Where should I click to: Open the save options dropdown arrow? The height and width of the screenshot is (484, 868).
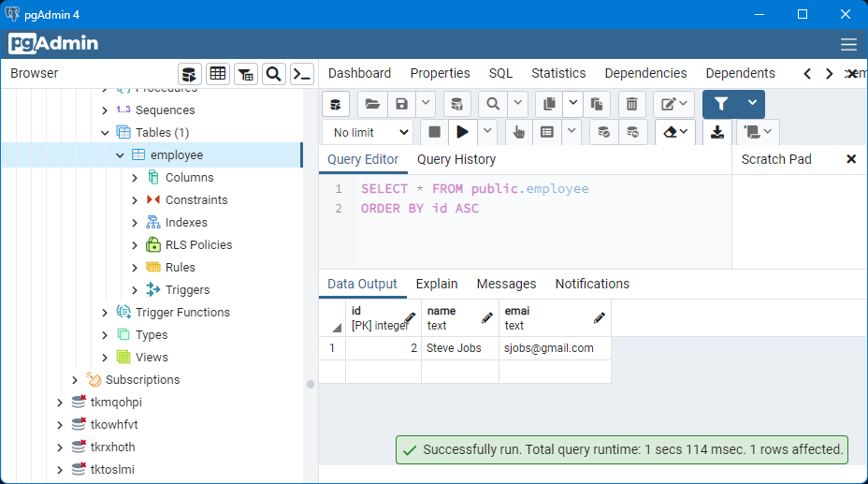(426, 103)
